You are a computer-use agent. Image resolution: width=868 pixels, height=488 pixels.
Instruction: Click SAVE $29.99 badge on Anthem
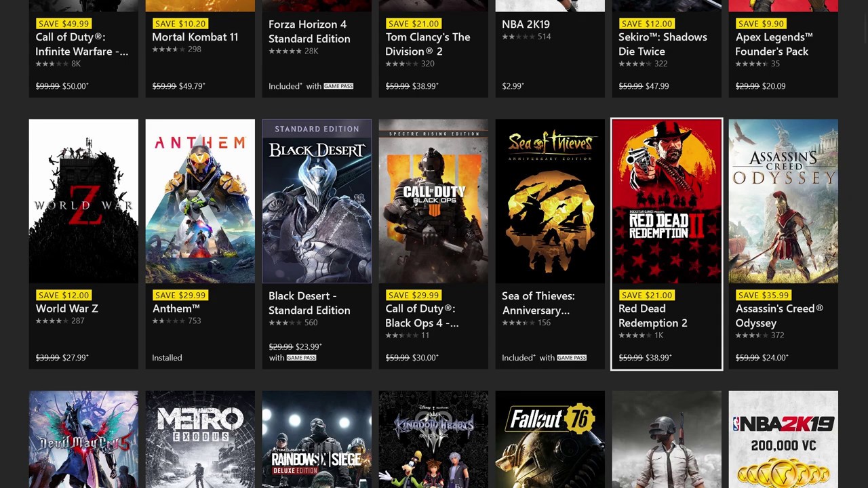click(180, 295)
